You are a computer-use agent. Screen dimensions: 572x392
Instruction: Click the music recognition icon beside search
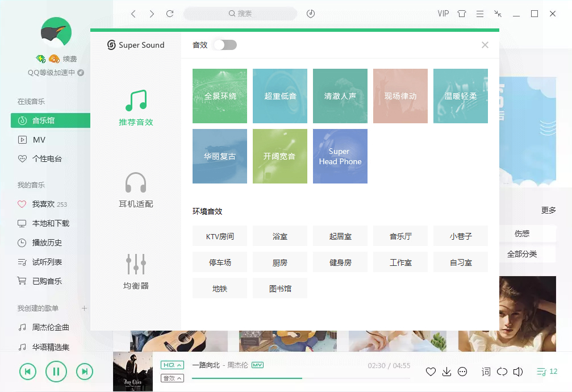pyautogui.click(x=310, y=13)
